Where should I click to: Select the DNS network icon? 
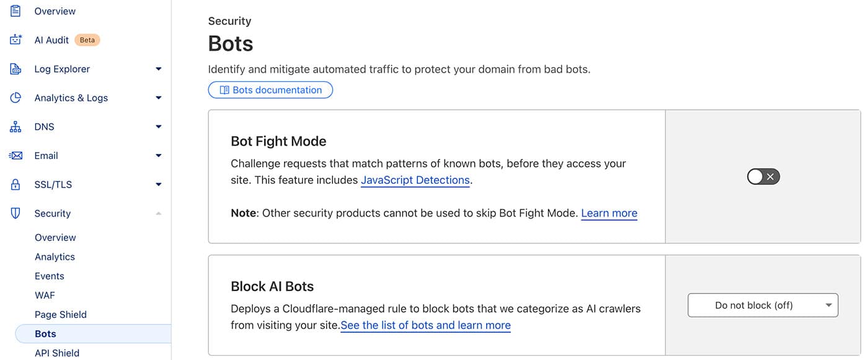click(x=15, y=126)
